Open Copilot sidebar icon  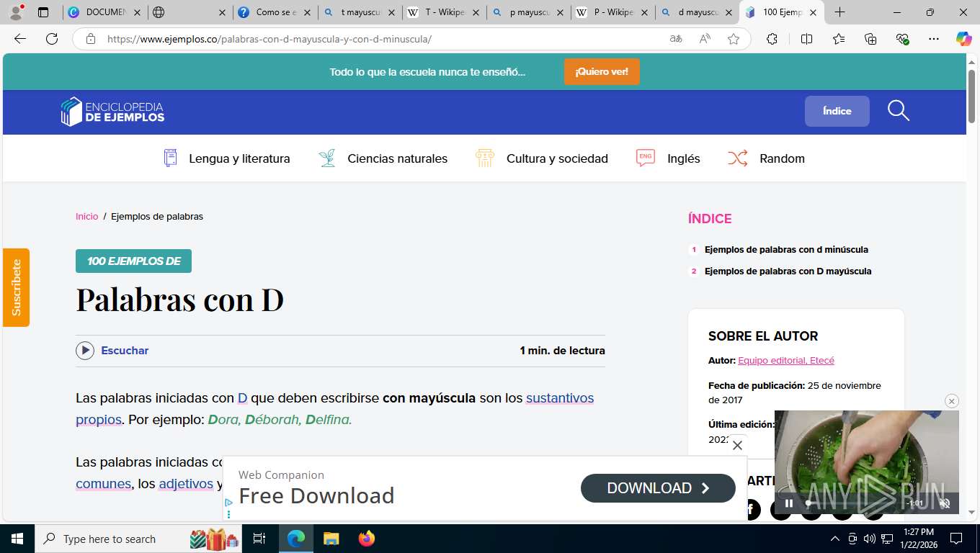[964, 39]
